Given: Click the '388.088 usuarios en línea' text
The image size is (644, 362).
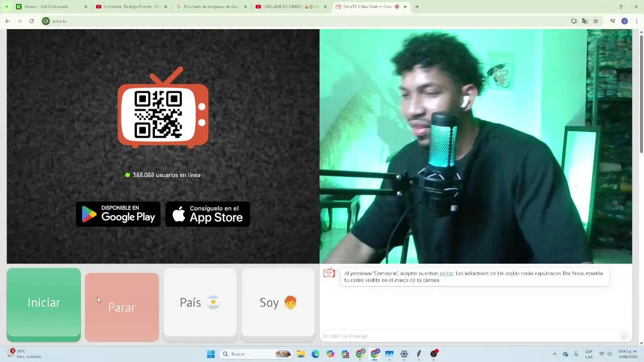Looking at the screenshot, I should point(167,175).
